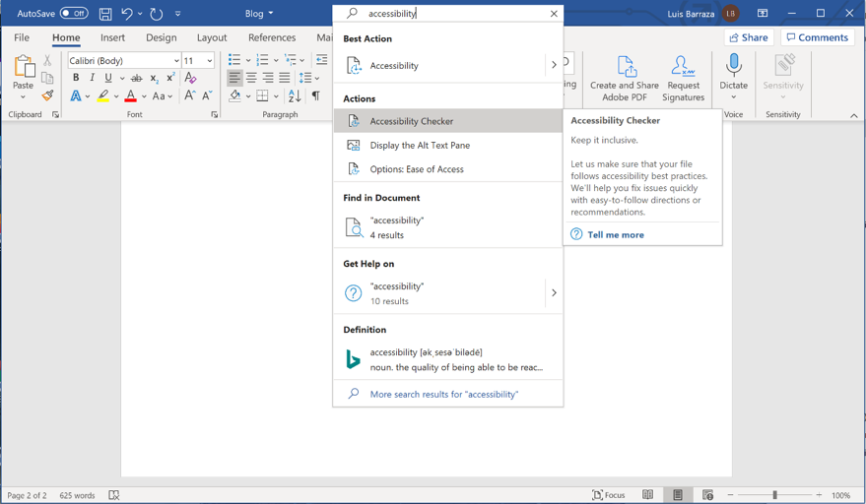Select the Accessibility best action result
Image resolution: width=866 pixels, height=504 pixels.
(439, 66)
